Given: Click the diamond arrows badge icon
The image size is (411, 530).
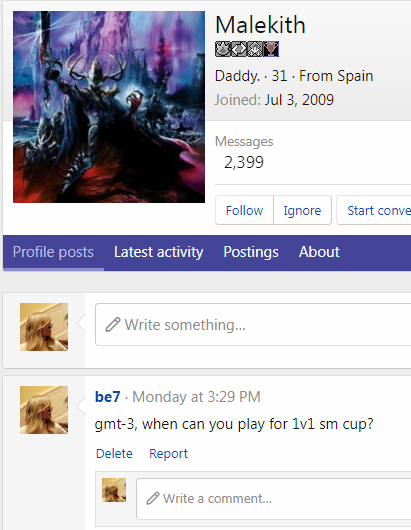Looking at the screenshot, I should tap(255, 49).
